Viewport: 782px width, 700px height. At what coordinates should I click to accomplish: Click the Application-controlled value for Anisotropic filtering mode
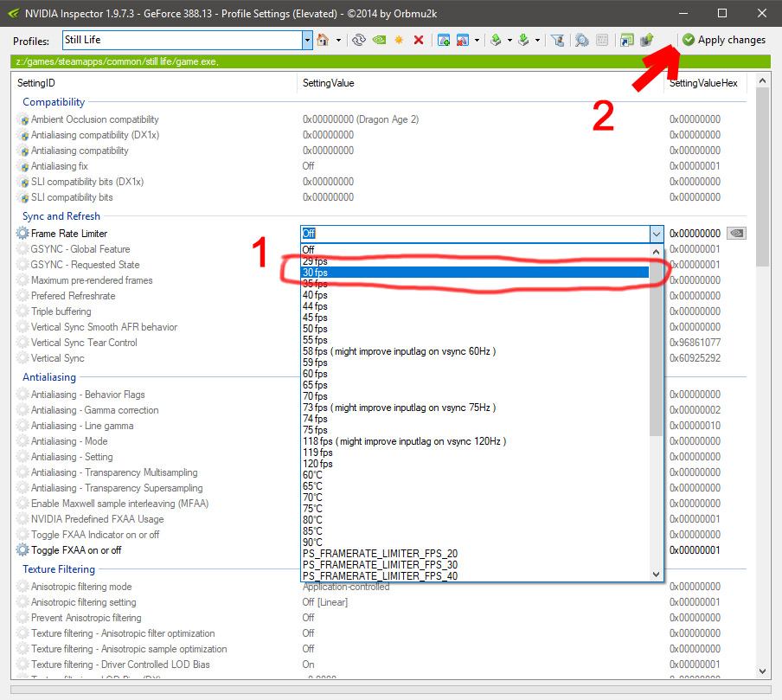(x=346, y=587)
